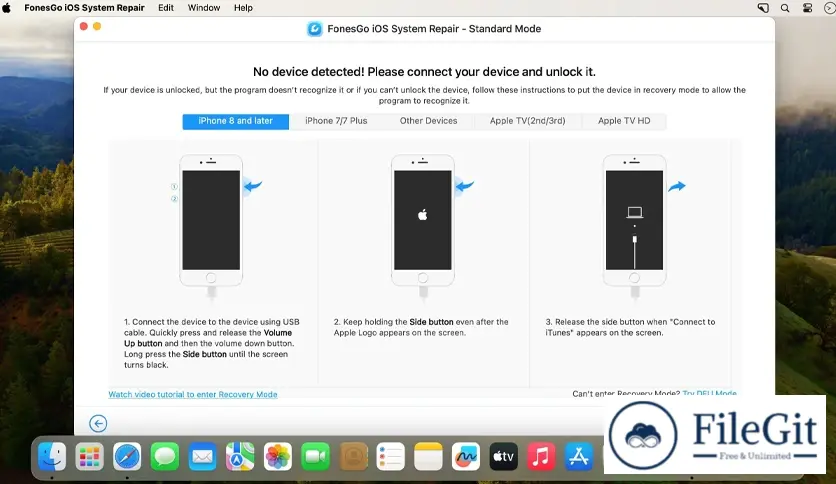
Task: Launch Safari from the dock
Action: pyautogui.click(x=127, y=457)
